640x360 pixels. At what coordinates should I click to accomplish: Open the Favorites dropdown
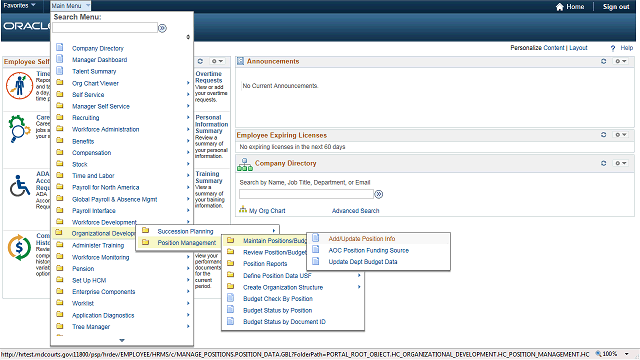click(19, 5)
